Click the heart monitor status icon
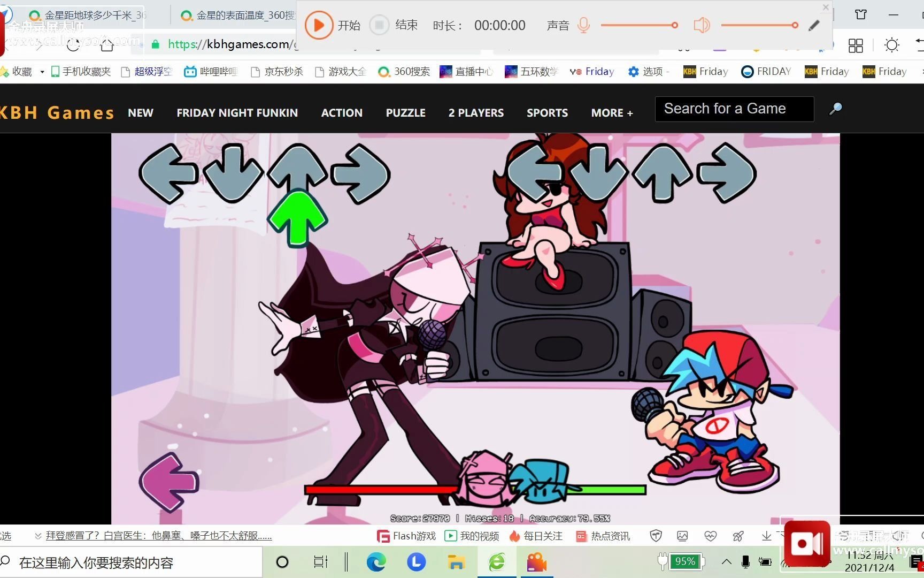924x578 pixels. click(710, 536)
